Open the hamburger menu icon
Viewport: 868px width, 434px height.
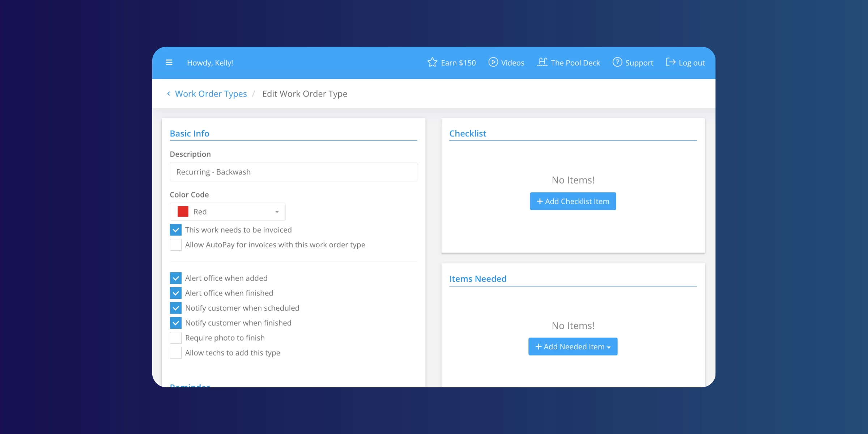tap(169, 63)
